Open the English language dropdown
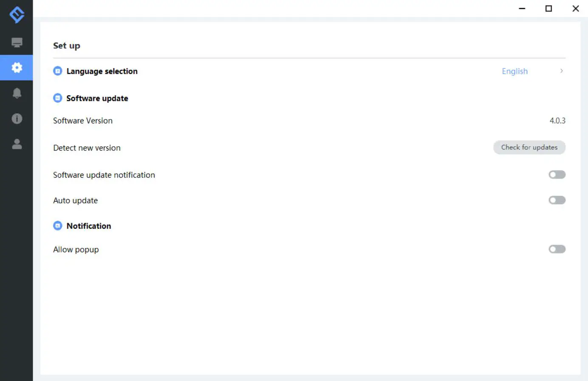 point(515,71)
